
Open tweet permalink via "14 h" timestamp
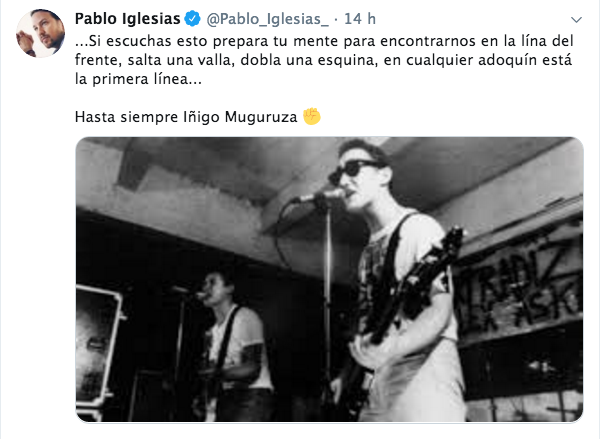click(x=360, y=19)
